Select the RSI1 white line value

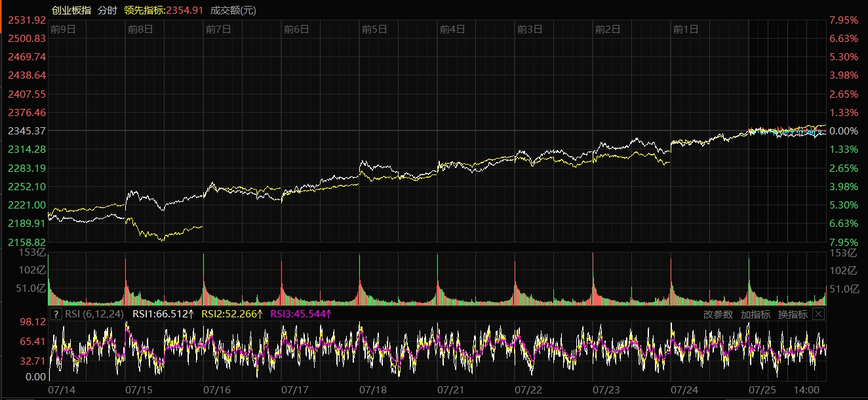click(x=163, y=314)
